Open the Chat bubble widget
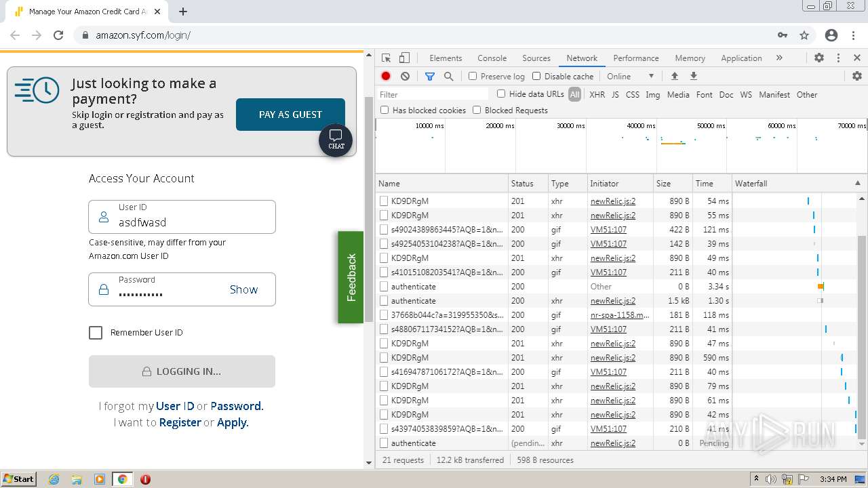 pos(336,139)
